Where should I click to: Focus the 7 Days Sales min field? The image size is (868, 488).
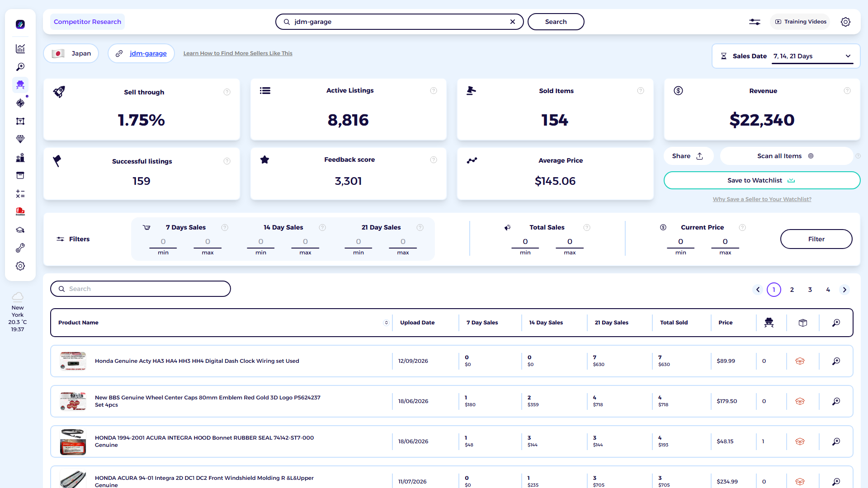pos(163,242)
